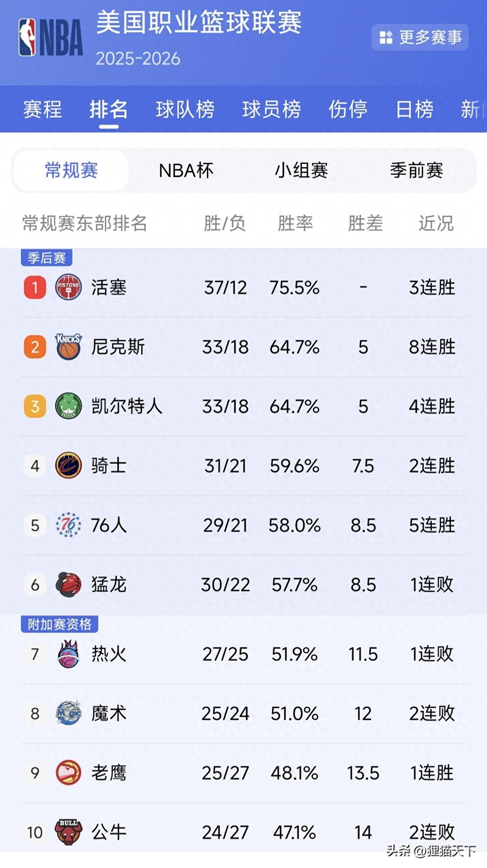Image resolution: width=487 pixels, height=868 pixels.
Task: Click the Pistons team logo
Action: [x=69, y=287]
